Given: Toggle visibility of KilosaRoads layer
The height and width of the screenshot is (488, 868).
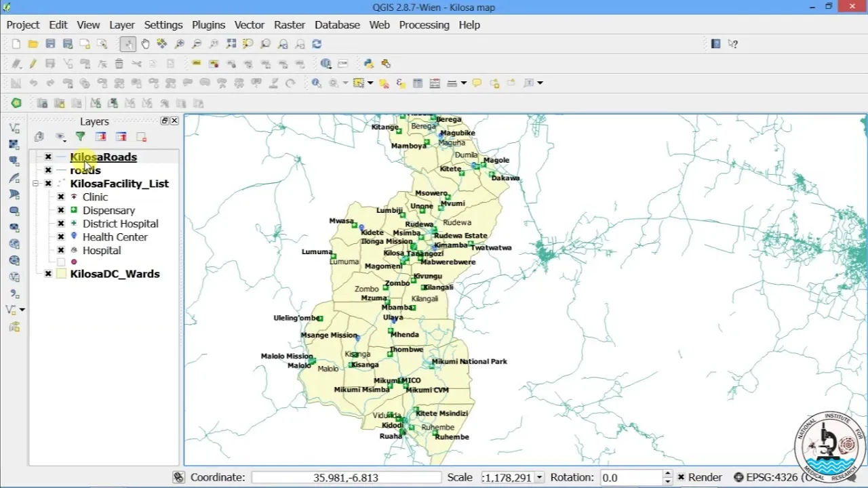Looking at the screenshot, I should pos(48,157).
